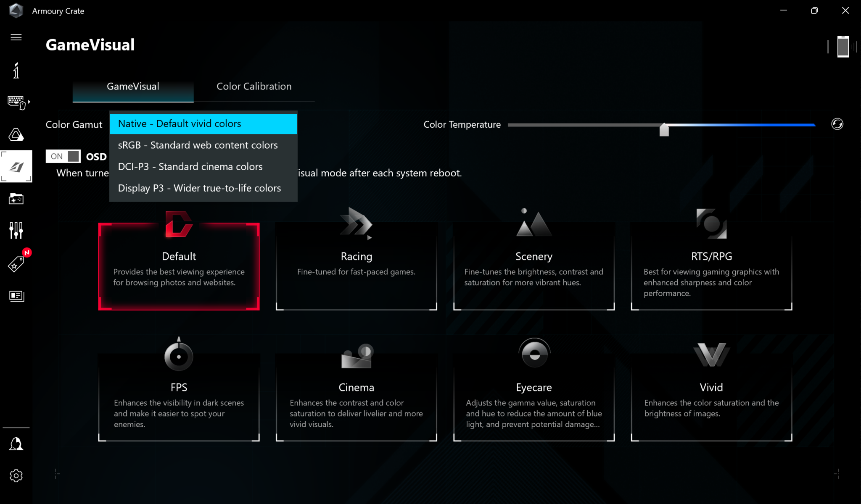The image size is (861, 504).
Task: Open the Aura Sync sidebar icon
Action: coord(16,135)
